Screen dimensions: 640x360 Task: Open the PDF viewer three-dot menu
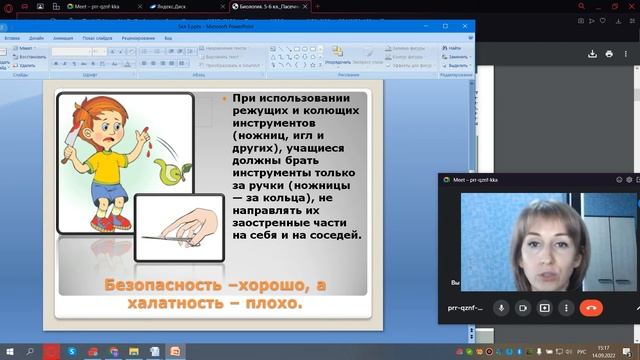tap(626, 54)
